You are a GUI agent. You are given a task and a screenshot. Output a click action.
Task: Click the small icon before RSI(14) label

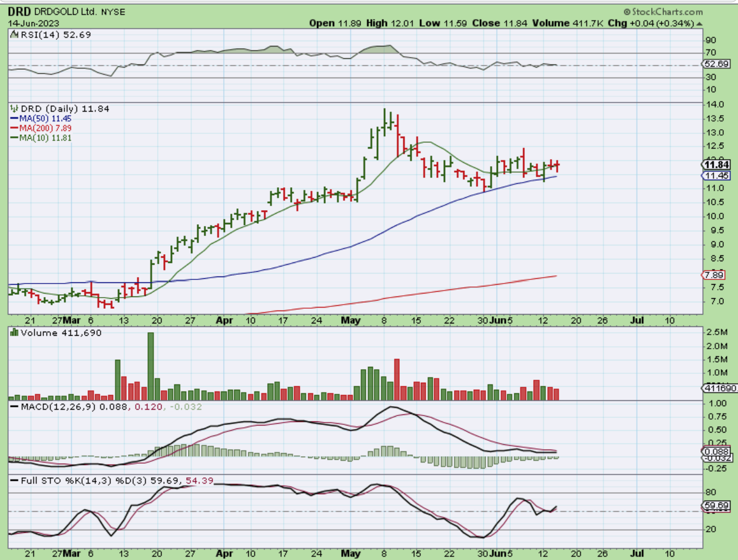(14, 35)
